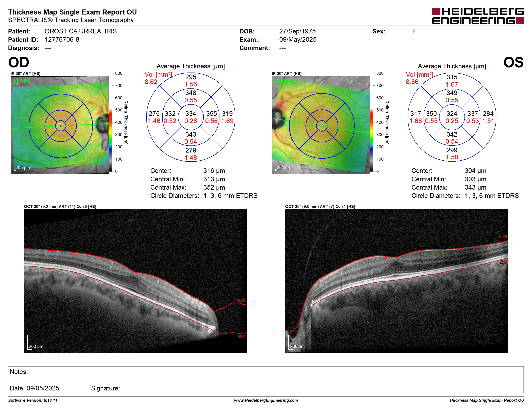Viewport: 532px width, 411px height.
Task: Click OD outer temporal thickness 275
Action: pos(154,113)
